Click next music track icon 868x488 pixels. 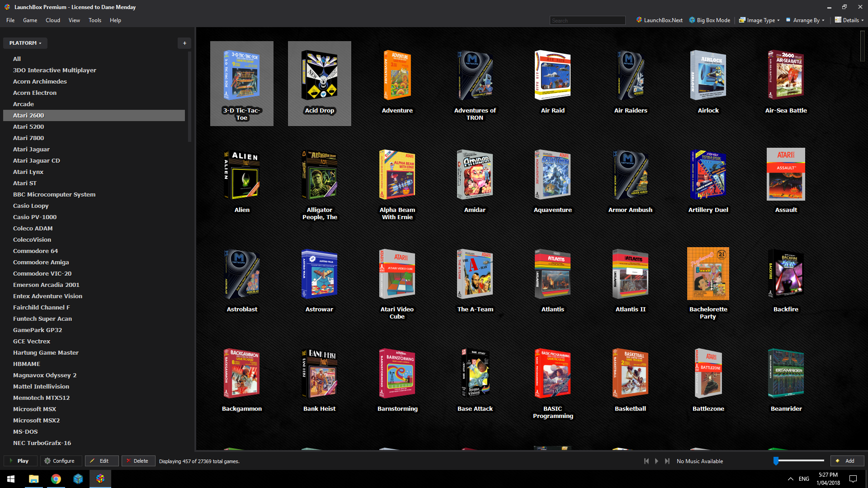point(667,461)
